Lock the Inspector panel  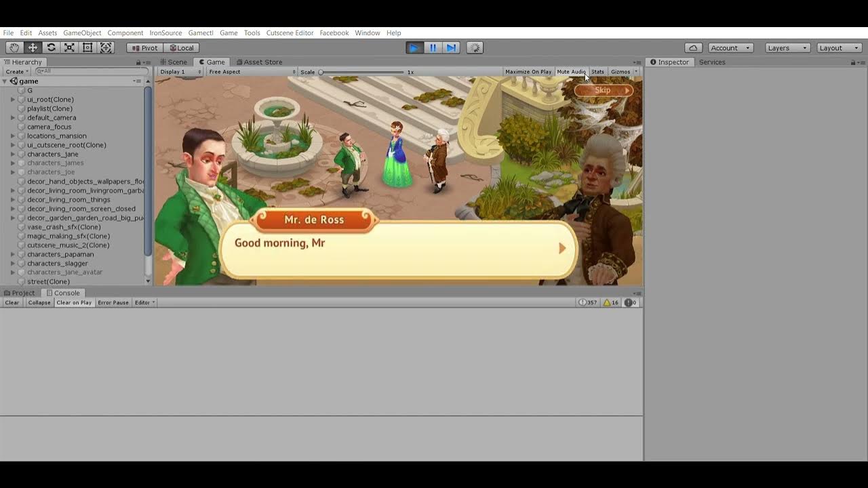[853, 62]
